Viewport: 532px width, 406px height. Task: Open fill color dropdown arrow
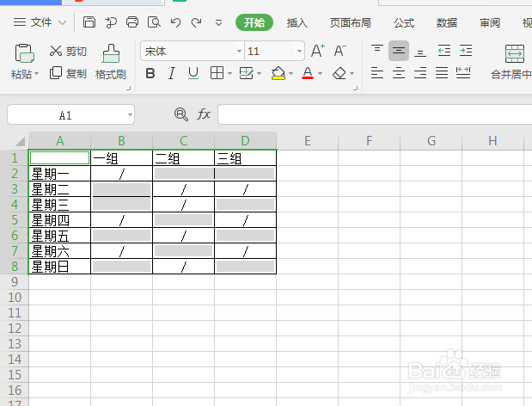coord(290,73)
